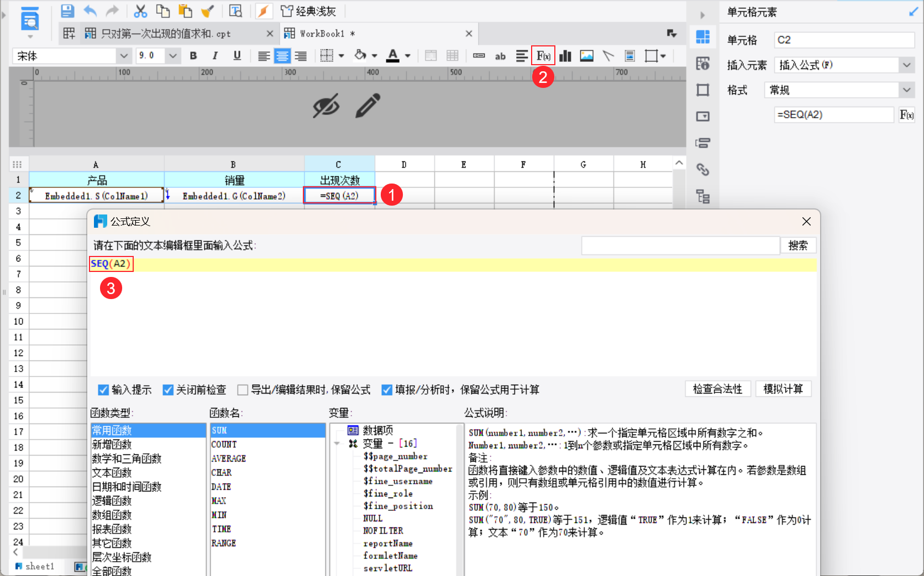The image size is (924, 576).
Task: Undo the last action
Action: coord(90,11)
